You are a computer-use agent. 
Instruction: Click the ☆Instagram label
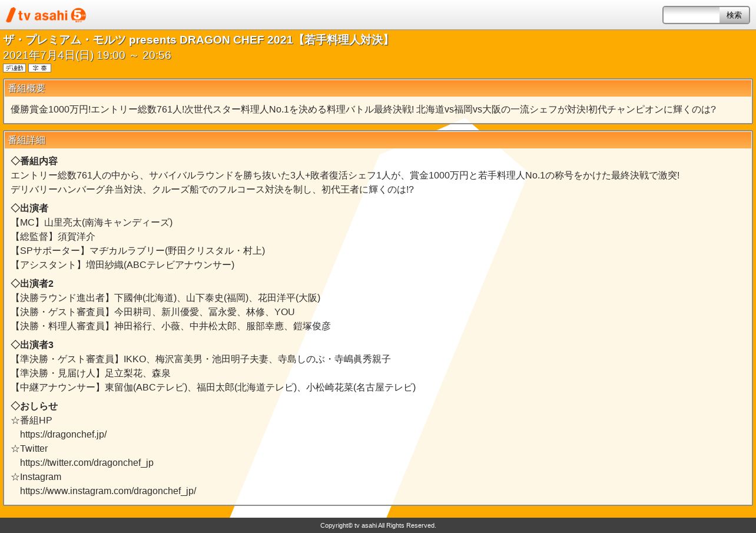[x=36, y=477]
